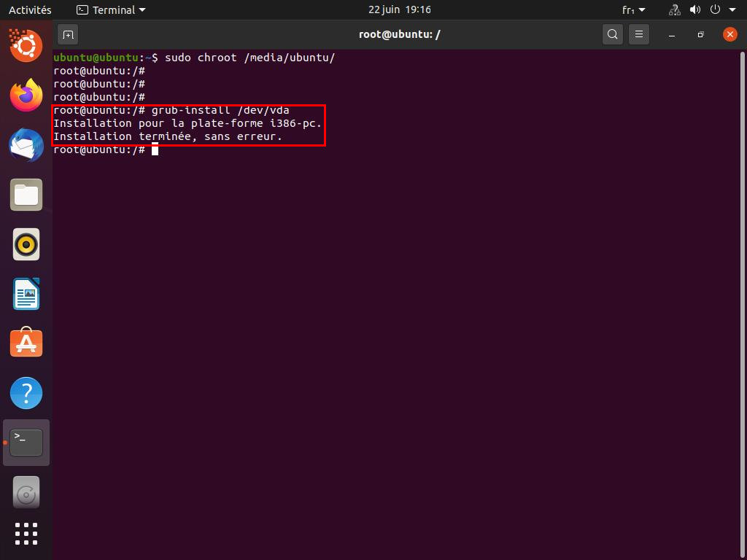Screen dimensions: 747x560
Task: Open the fr keyboard layout dropdown
Action: click(633, 9)
